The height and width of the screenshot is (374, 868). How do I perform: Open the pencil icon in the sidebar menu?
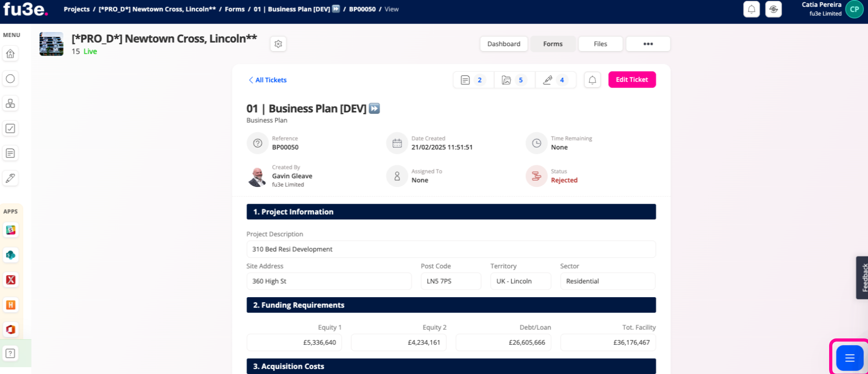pos(10,178)
